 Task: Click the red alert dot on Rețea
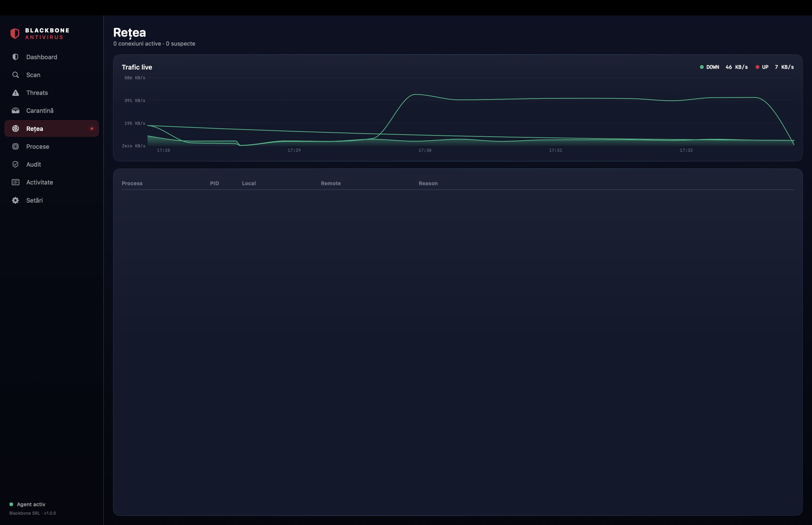[x=92, y=129]
